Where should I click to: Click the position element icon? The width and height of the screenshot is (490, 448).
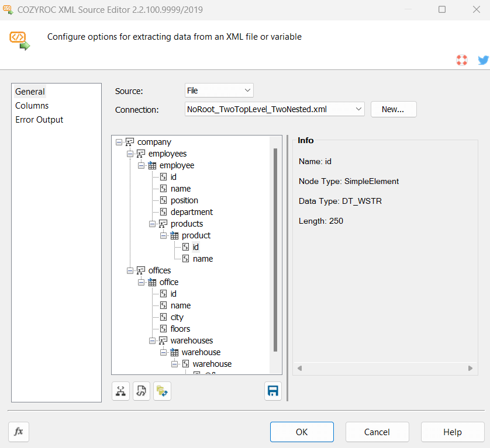pyautogui.click(x=164, y=200)
